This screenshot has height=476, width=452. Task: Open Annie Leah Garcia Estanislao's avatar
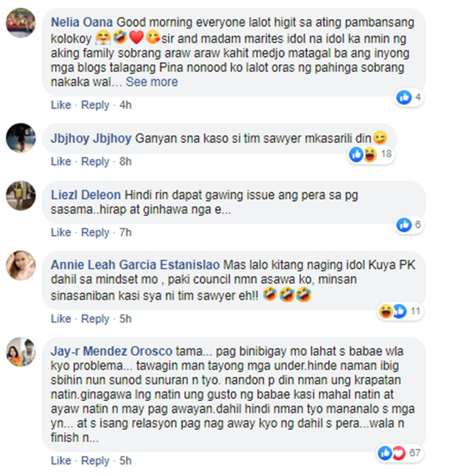(x=21, y=265)
